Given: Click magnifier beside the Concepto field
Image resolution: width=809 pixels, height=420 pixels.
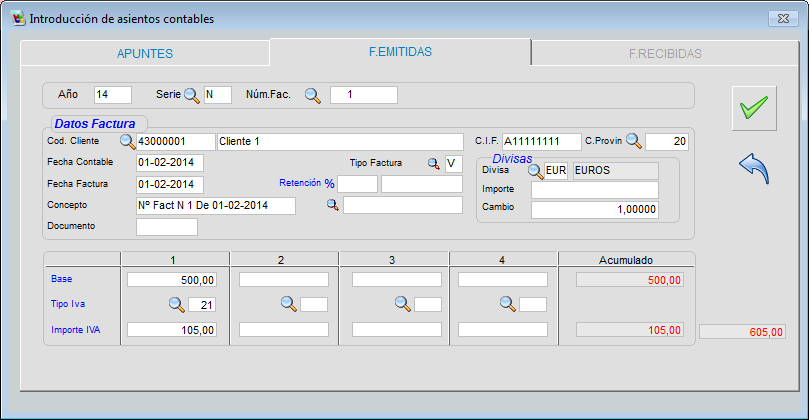Looking at the screenshot, I should 333,205.
